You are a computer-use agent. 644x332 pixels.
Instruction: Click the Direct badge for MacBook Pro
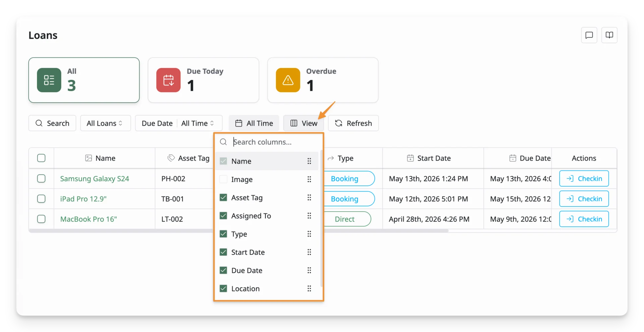coord(347,219)
